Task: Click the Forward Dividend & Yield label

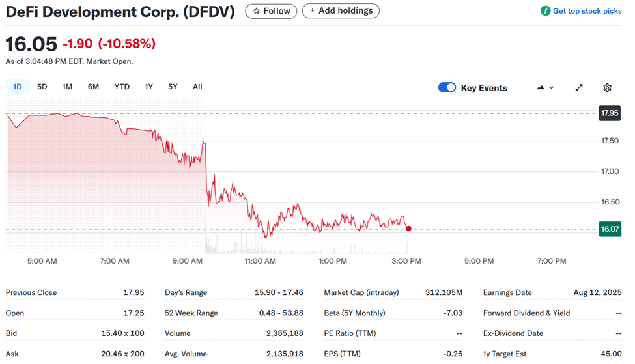Action: pos(526,313)
